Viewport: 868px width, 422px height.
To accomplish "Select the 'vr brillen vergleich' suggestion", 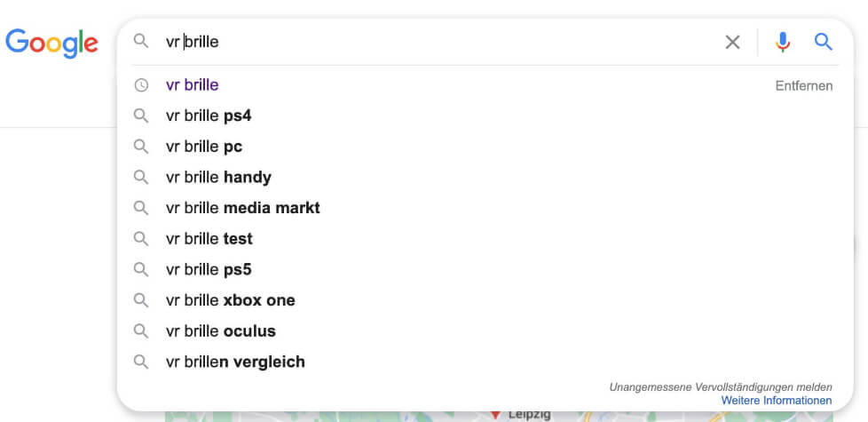I will point(235,362).
